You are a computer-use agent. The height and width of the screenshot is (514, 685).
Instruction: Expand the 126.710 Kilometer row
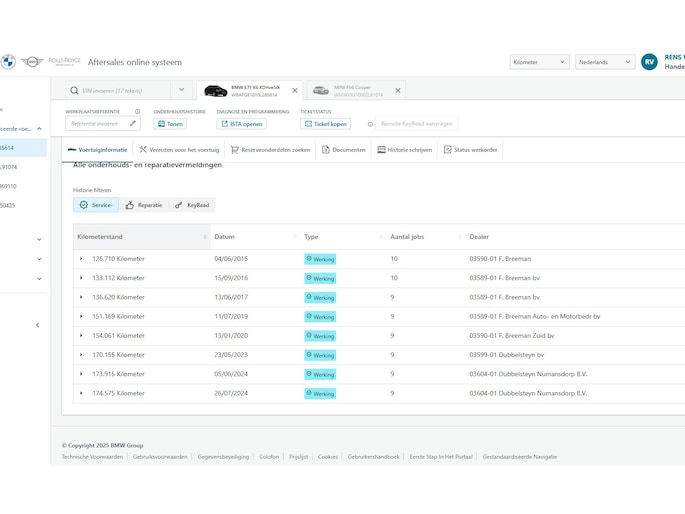82,259
